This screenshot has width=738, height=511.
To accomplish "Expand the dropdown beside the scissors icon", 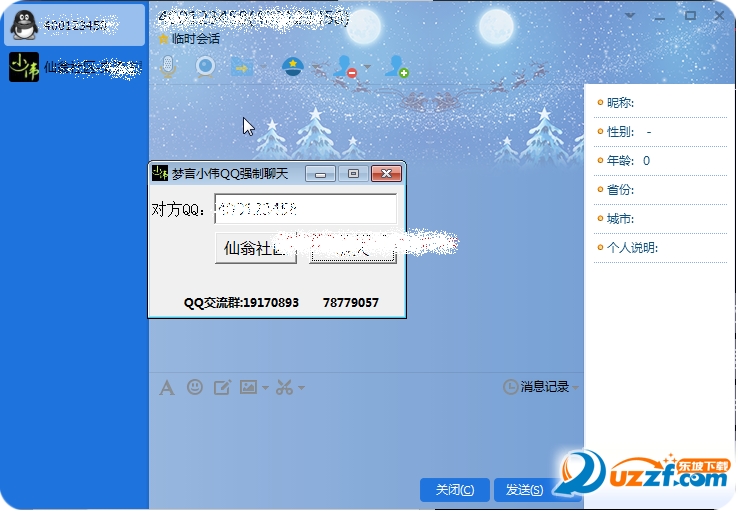I will point(302,388).
